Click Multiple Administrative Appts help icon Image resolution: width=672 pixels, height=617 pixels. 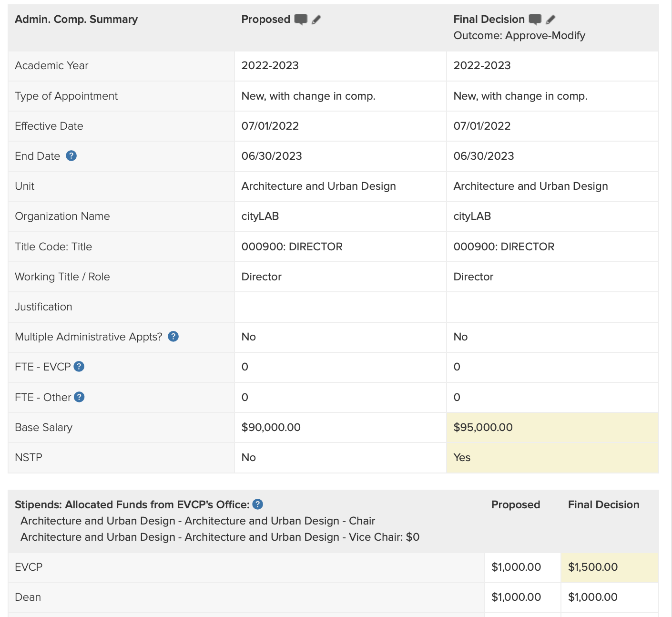click(x=173, y=337)
